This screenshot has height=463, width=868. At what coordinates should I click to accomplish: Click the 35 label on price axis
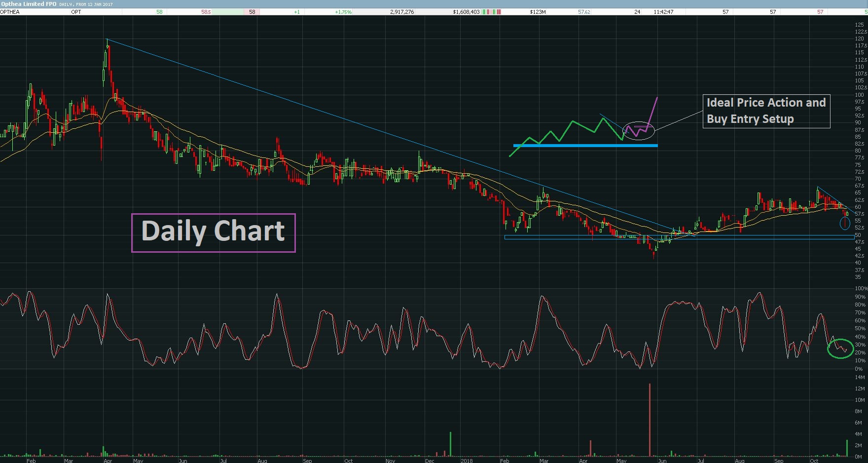pyautogui.click(x=858, y=277)
